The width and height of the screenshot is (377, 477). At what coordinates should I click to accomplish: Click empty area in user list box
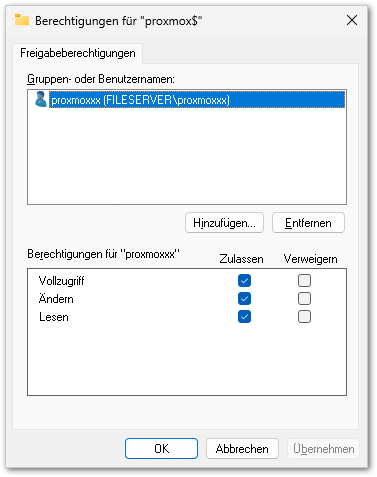coord(187,157)
